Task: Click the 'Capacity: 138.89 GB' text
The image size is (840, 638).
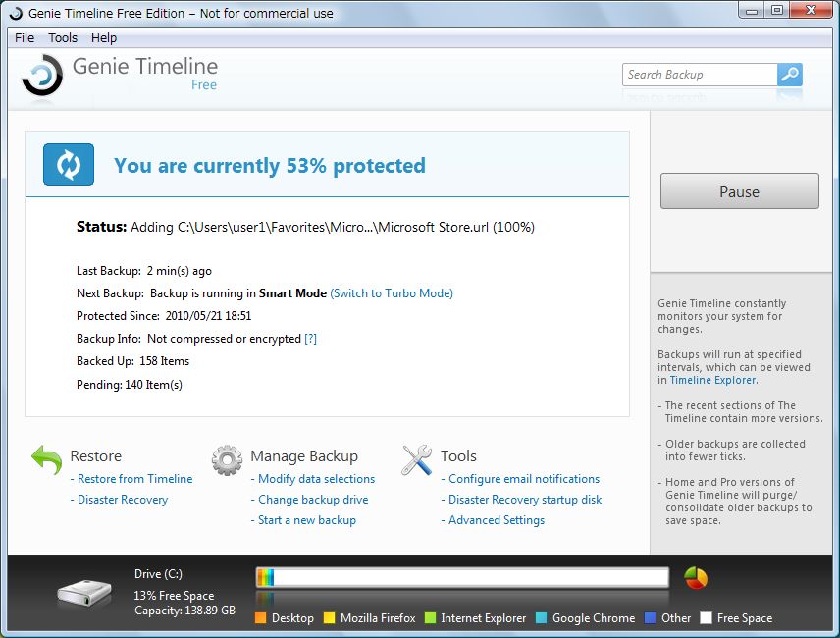Action: coord(184,611)
